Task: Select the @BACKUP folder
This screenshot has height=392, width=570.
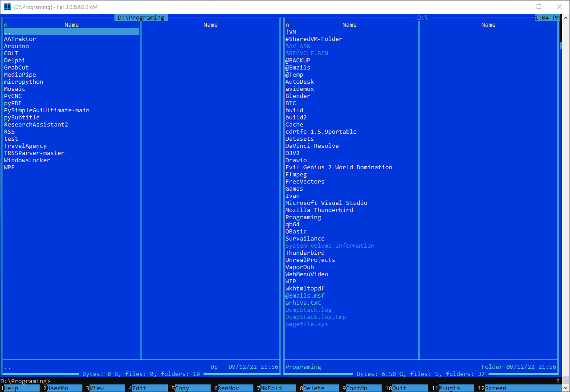Action: click(298, 60)
